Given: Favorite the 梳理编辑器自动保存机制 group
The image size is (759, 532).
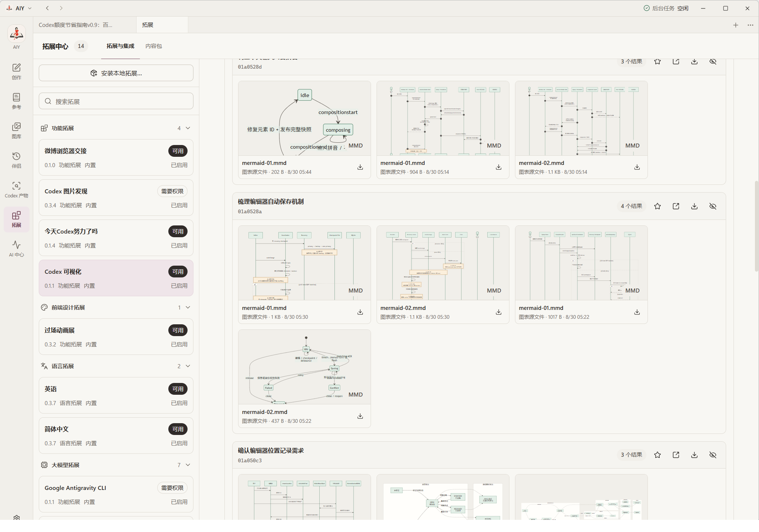Looking at the screenshot, I should coord(657,206).
